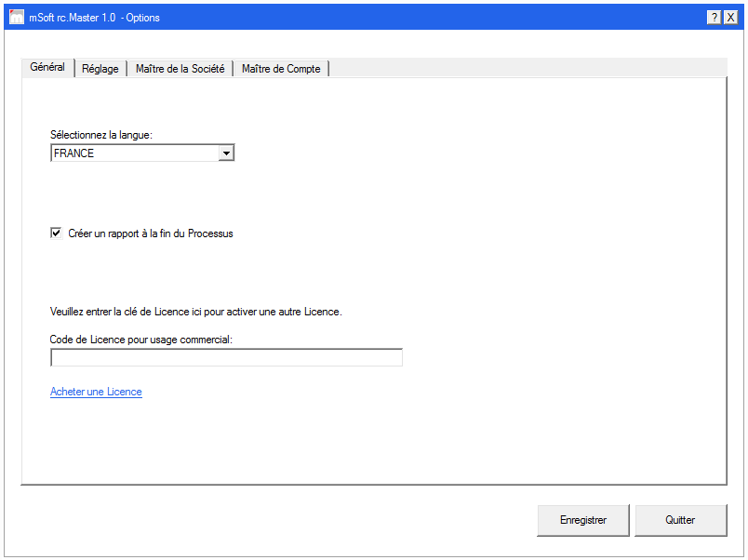Open the 'Maître de la Société' tab
This screenshot has height=560, width=748.
(x=180, y=68)
